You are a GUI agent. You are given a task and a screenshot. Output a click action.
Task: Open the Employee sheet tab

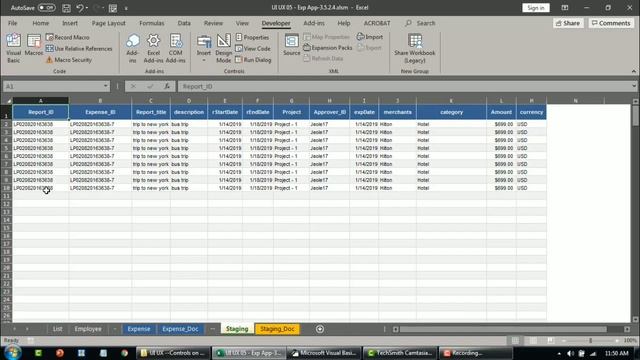(88, 329)
